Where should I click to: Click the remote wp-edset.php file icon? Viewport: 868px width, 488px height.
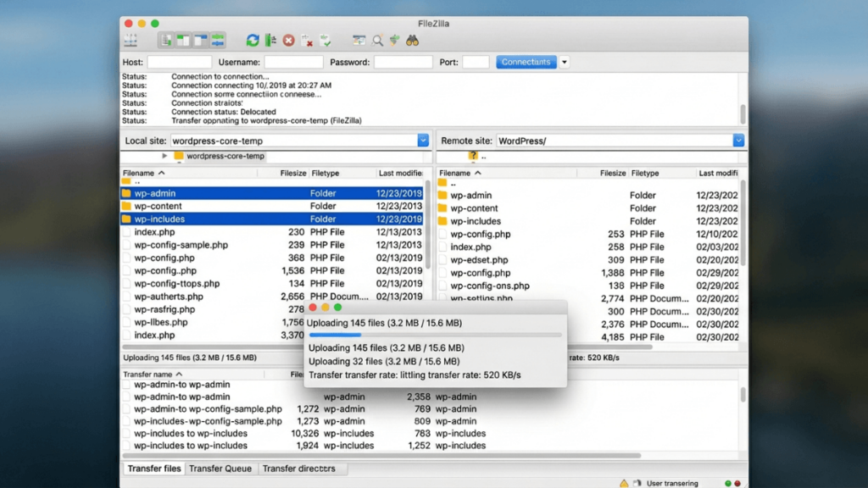click(x=442, y=260)
